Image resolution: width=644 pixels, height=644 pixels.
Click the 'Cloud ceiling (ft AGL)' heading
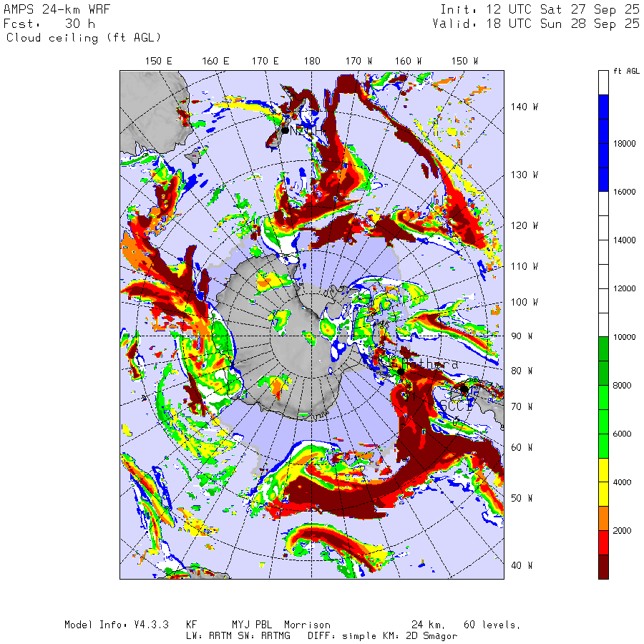84,38
